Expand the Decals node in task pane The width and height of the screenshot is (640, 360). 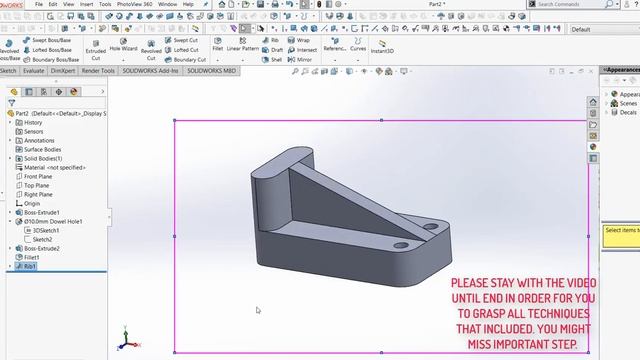tap(607, 112)
